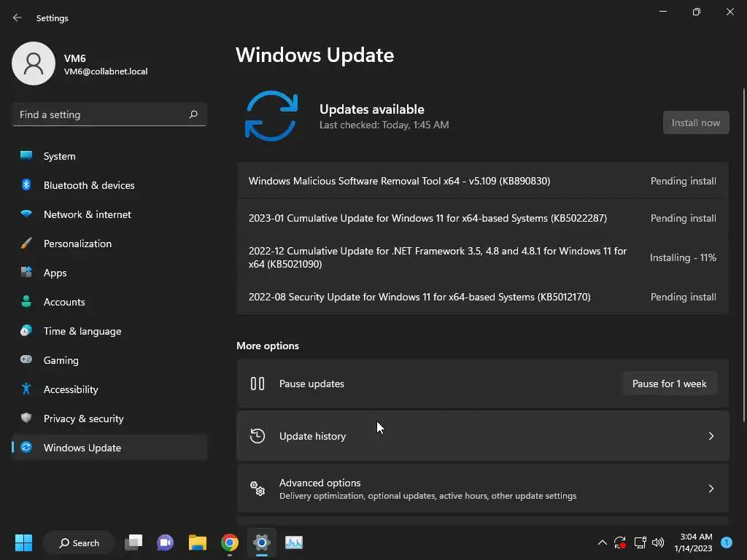Minimize the Settings window

coord(662,12)
